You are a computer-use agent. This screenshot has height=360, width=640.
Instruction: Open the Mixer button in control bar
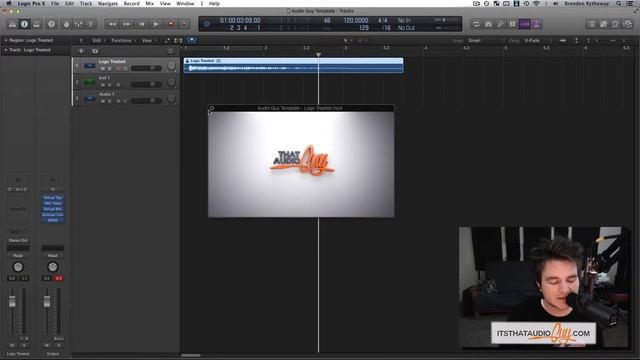point(78,24)
